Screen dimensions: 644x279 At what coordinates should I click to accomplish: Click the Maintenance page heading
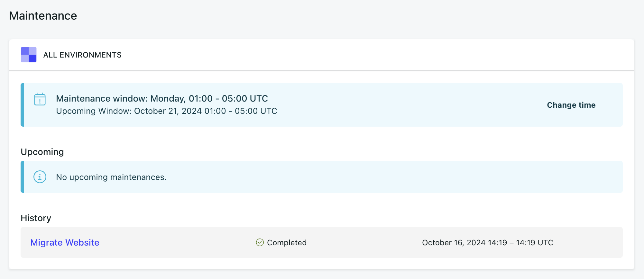coord(43,16)
